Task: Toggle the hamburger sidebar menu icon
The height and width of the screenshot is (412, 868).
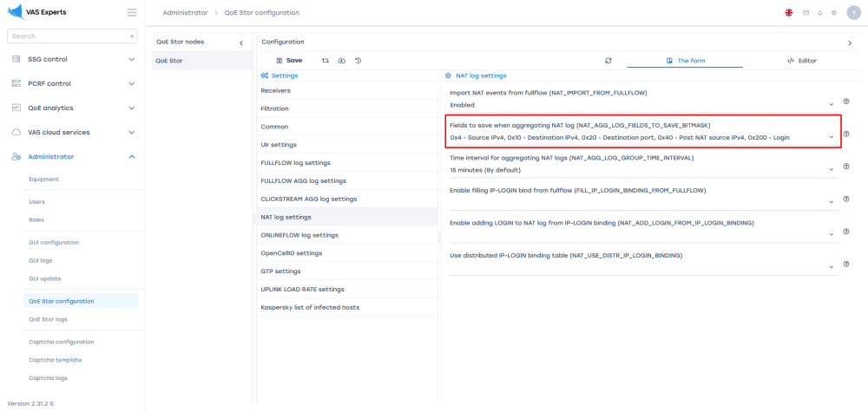Action: point(131,12)
